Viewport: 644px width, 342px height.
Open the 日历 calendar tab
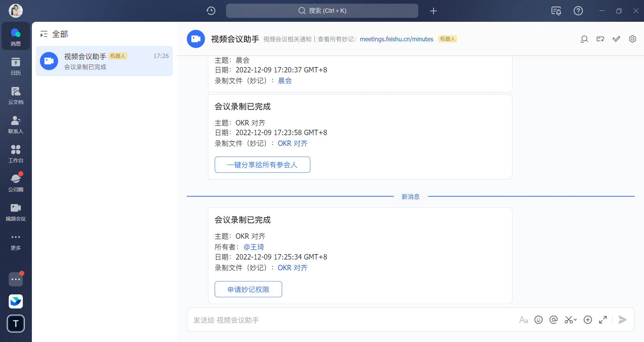[16, 66]
